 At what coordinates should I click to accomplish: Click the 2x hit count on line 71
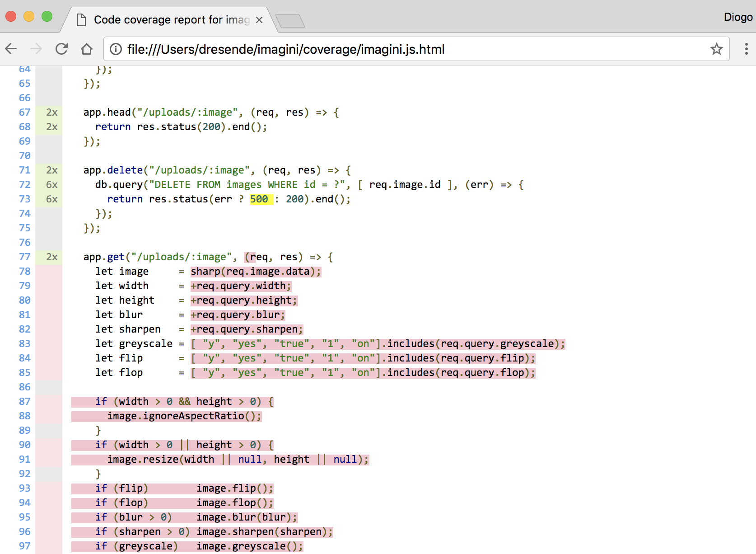(52, 170)
